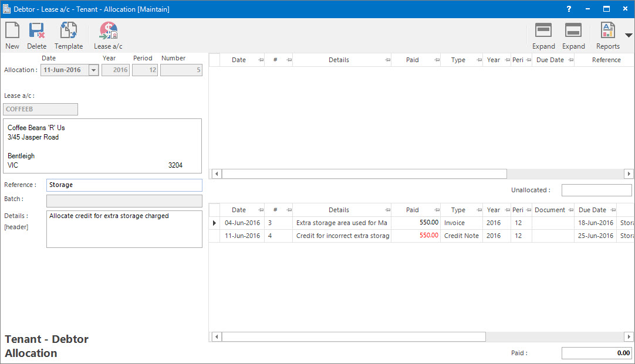Click the due date 25-Jun-2016 cell
This screenshot has width=635, height=364.
tap(595, 236)
